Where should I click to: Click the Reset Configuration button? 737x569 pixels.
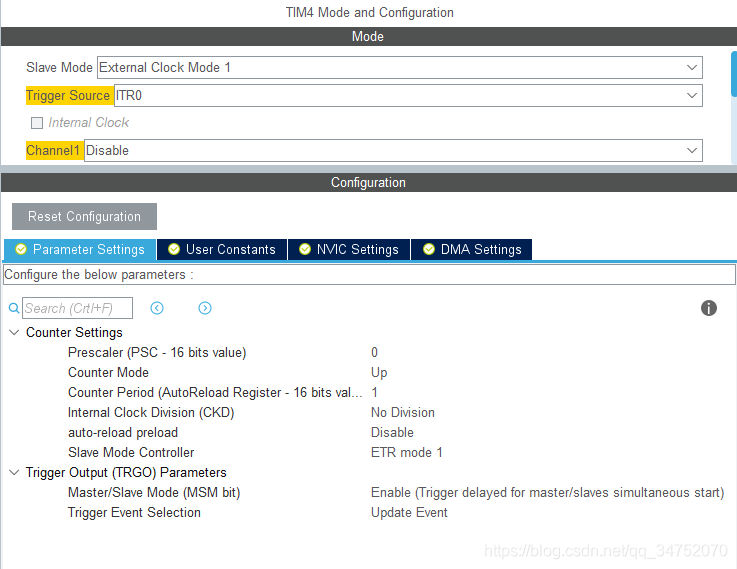click(x=85, y=217)
